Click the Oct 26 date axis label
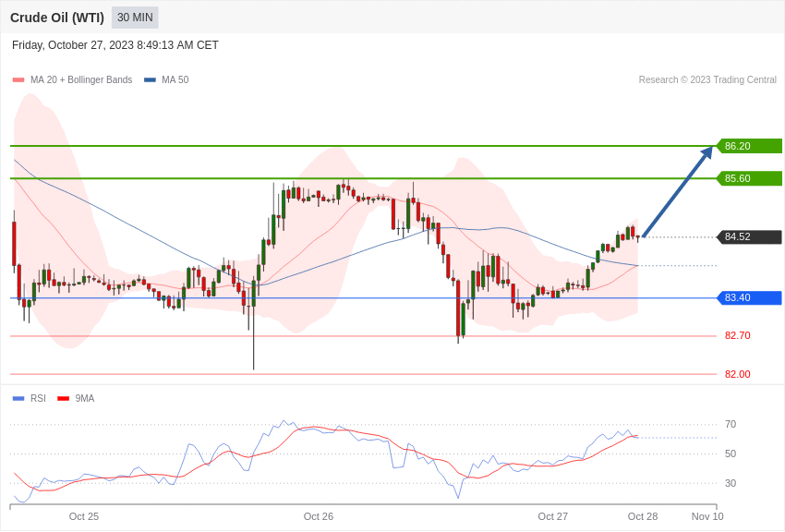 (x=319, y=516)
